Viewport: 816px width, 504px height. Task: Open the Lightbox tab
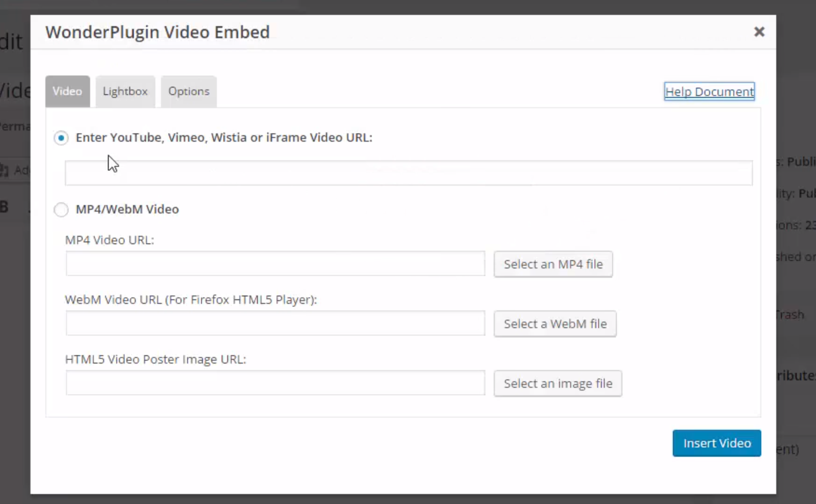[x=125, y=91]
